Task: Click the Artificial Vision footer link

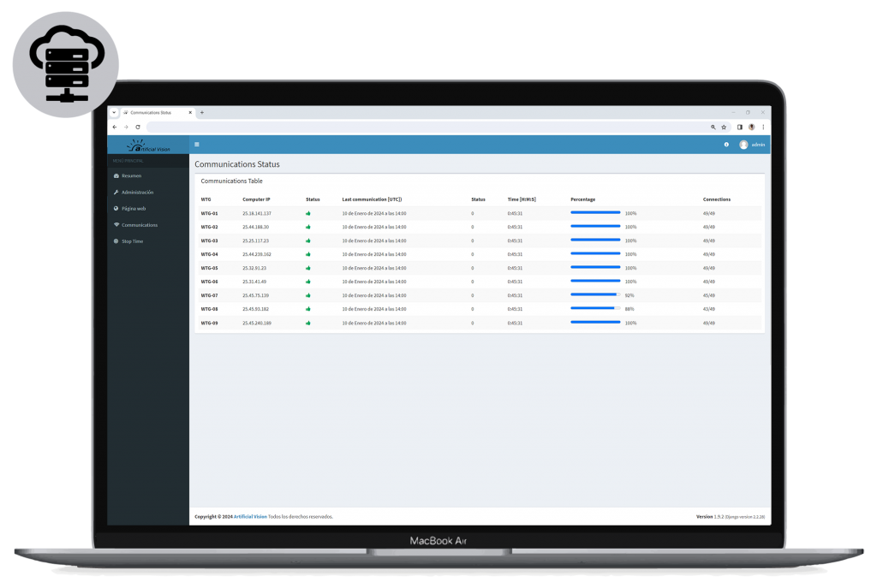Action: [x=250, y=517]
